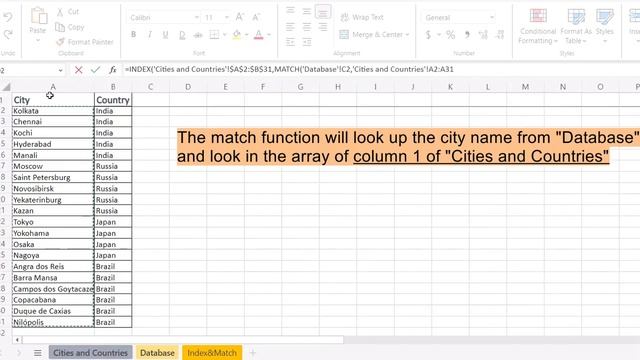Click the Align Right icon
This screenshot has height=360, width=640.
pyautogui.click(x=322, y=27)
